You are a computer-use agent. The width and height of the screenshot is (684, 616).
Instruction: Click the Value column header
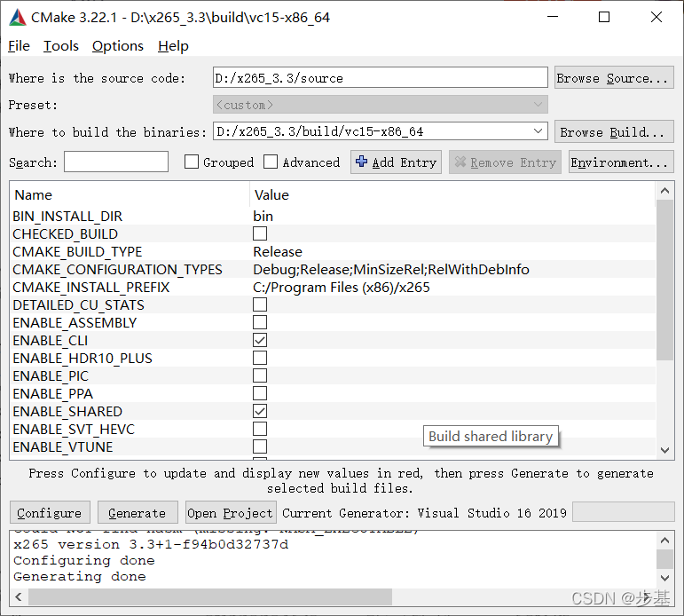point(452,194)
